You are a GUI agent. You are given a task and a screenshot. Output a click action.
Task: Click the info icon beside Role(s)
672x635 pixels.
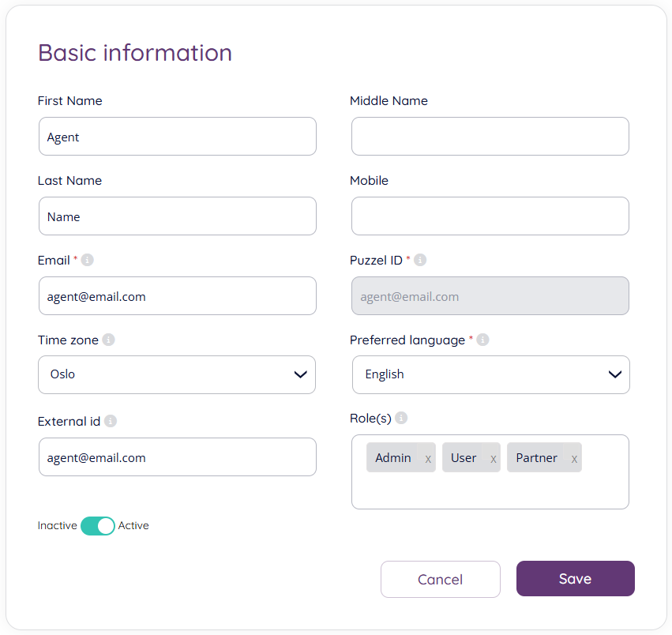[401, 418]
